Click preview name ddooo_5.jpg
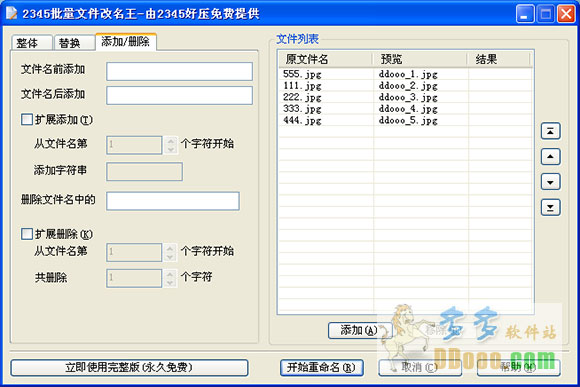Screen dimensions: 580x387 coord(408,120)
